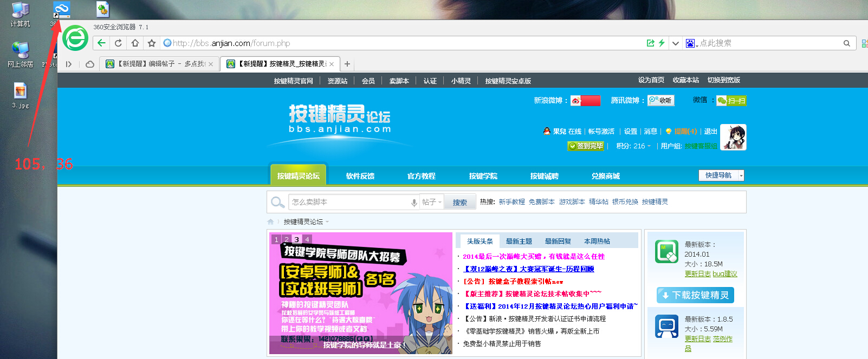Reload the page with the refresh icon
This screenshot has width=868, height=359.
click(118, 43)
